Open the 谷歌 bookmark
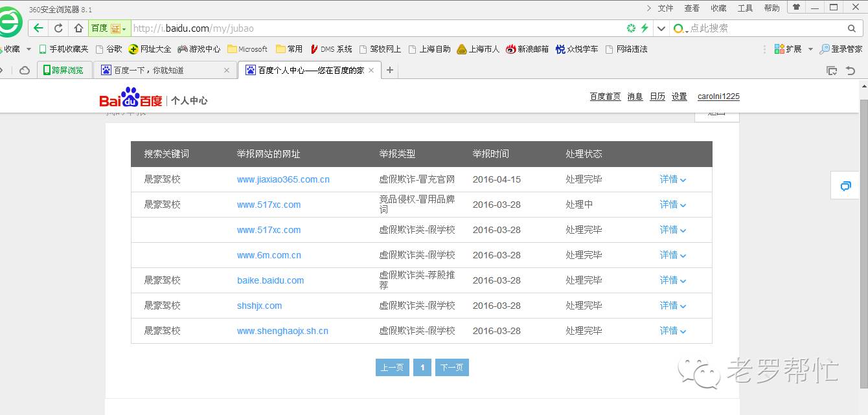868x415 pixels. [109, 49]
